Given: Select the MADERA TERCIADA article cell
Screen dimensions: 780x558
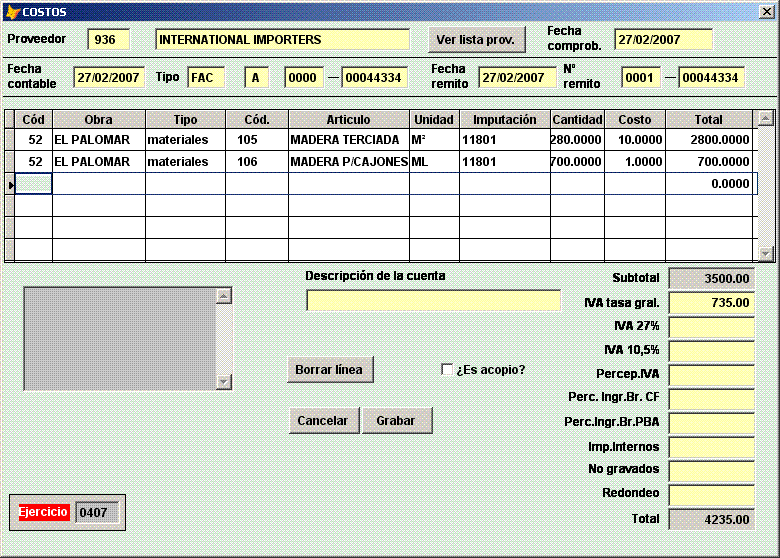Looking at the screenshot, I should tap(348, 140).
